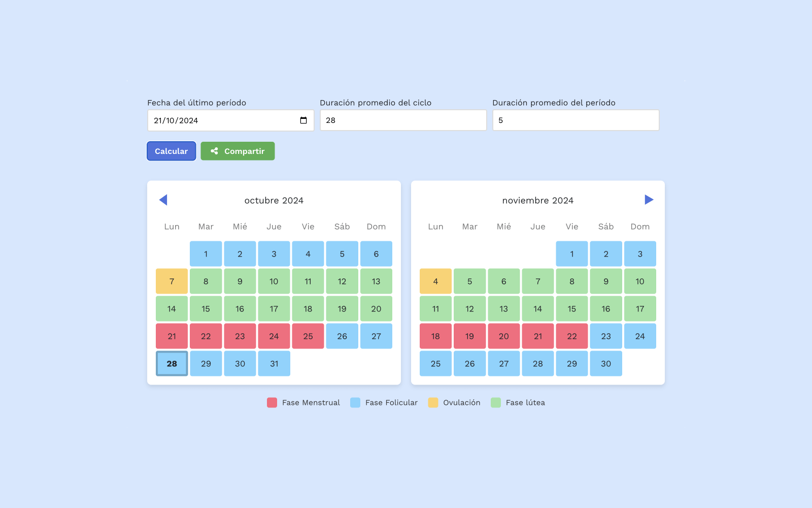Select highlighted day 28 in October

pyautogui.click(x=172, y=364)
